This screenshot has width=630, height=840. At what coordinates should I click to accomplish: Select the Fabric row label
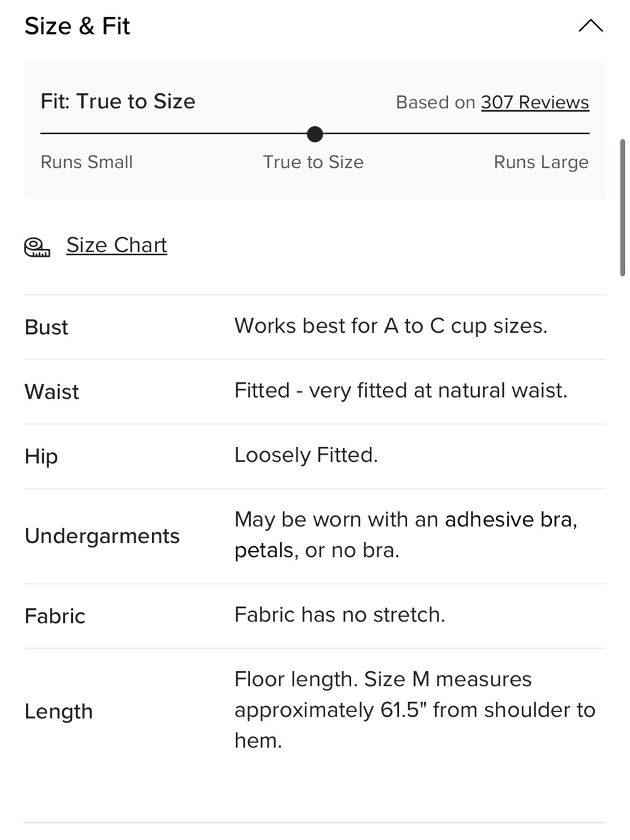coord(55,616)
